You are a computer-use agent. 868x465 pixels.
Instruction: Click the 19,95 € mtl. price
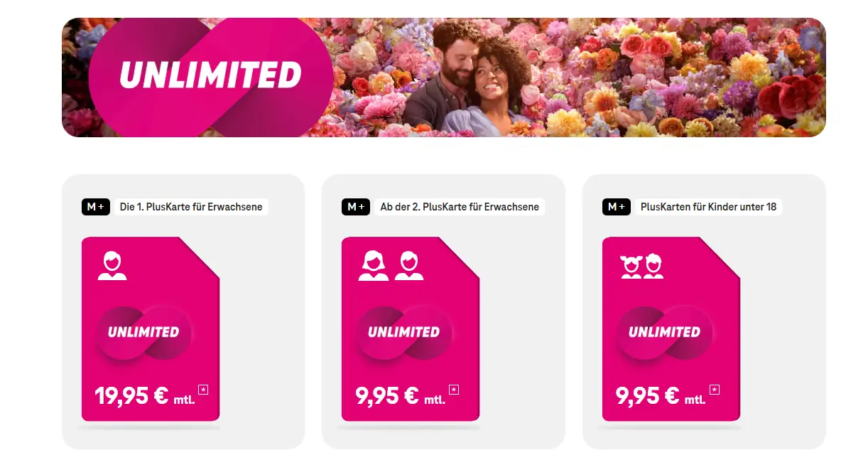(141, 396)
